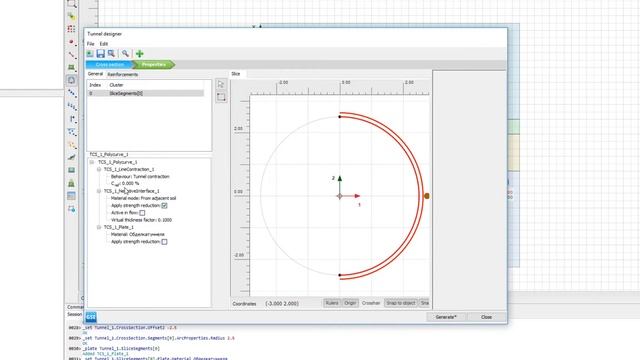Toggle the Crosshair display button
Image resolution: width=640 pixels, height=360 pixels.
point(371,303)
